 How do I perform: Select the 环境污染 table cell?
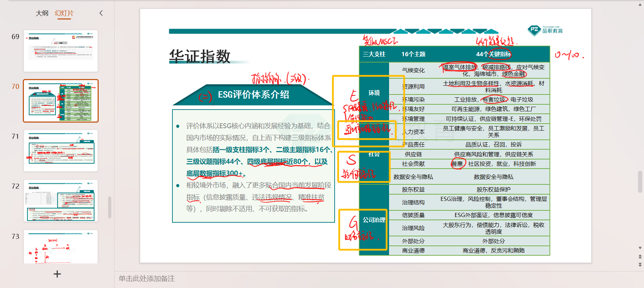pyautogui.click(x=413, y=99)
